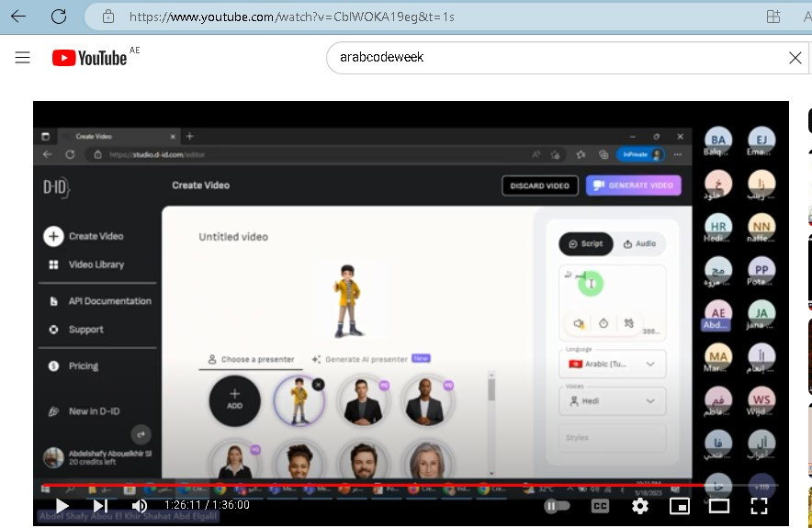Open browser split screen icon
The height and width of the screenshot is (528, 812).
(x=773, y=17)
